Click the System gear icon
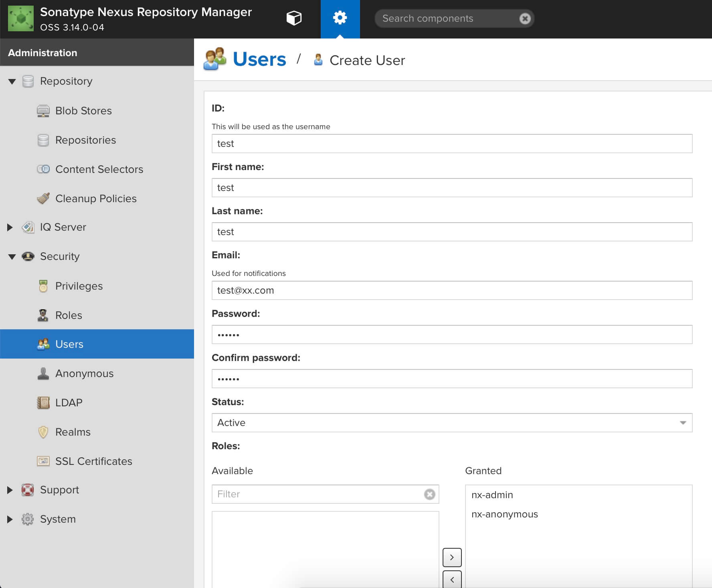This screenshot has width=712, height=588. pyautogui.click(x=28, y=519)
